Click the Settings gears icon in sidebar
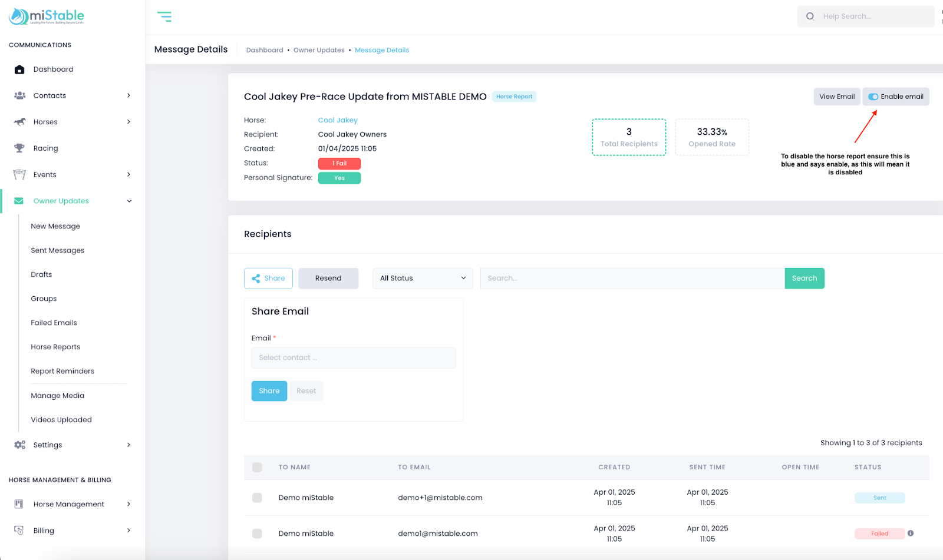 [x=19, y=445]
